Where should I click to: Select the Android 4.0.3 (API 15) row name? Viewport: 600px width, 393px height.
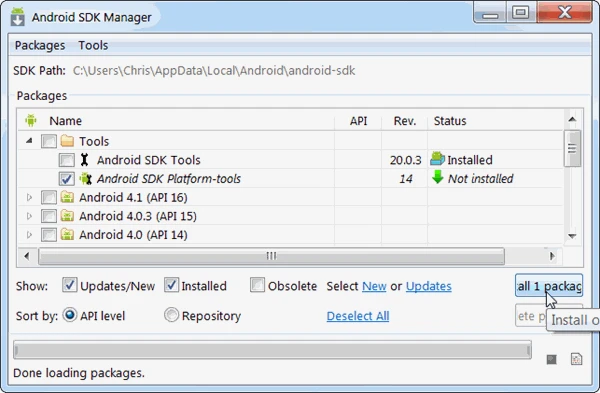138,216
